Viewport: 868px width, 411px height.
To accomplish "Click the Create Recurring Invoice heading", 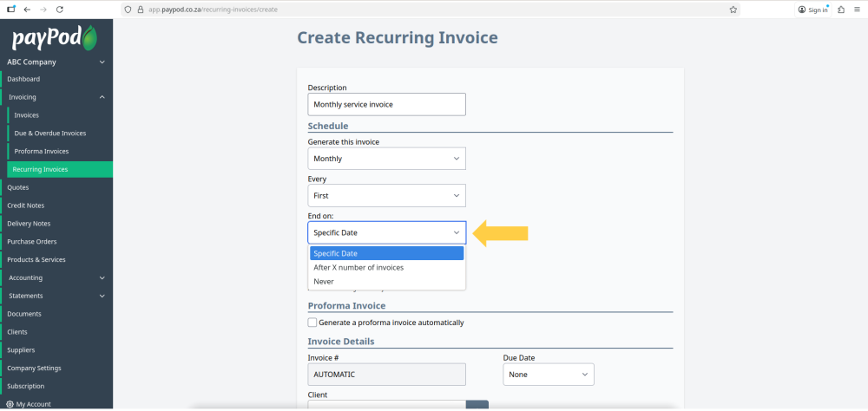I will point(398,37).
